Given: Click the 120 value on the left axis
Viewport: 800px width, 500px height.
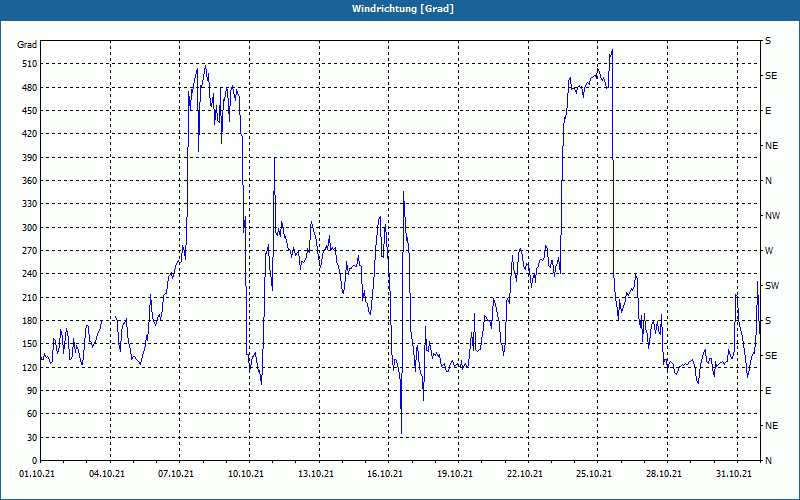Looking at the screenshot, I should 31,367.
